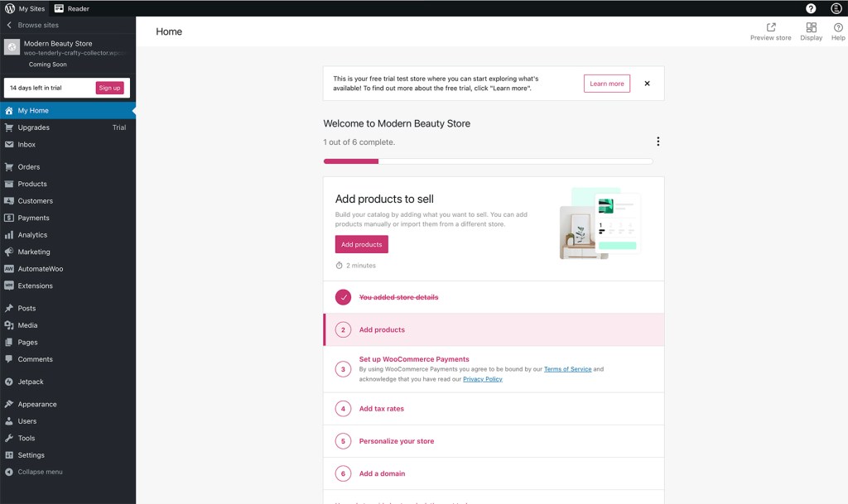This screenshot has height=504, width=848.
Task: Open completed task You added store details
Action: (494, 297)
